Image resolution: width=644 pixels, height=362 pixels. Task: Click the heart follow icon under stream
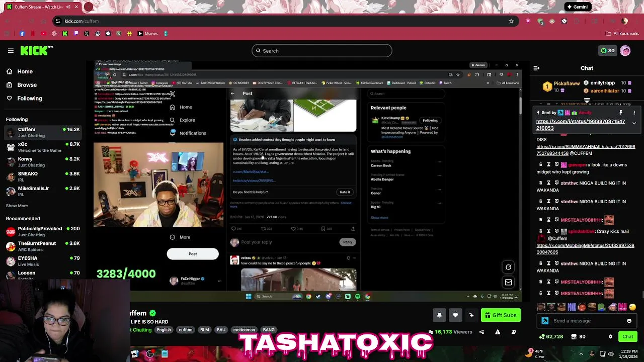[455, 315]
